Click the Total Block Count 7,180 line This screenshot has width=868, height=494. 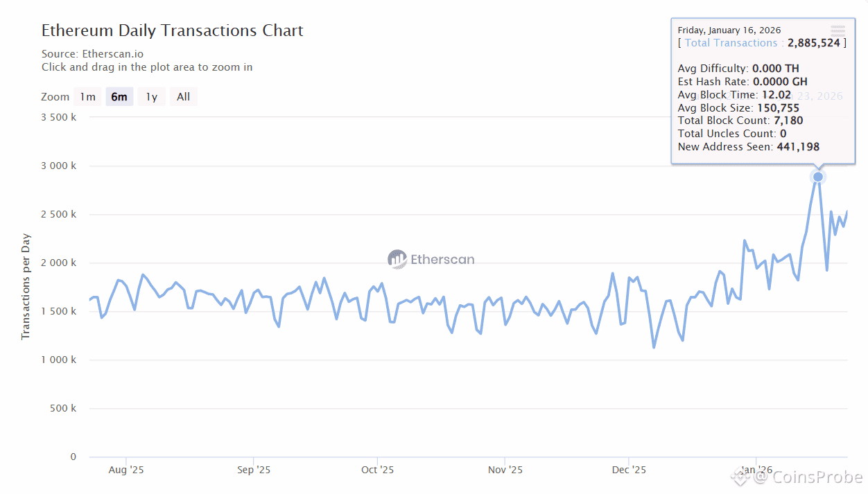tap(740, 121)
